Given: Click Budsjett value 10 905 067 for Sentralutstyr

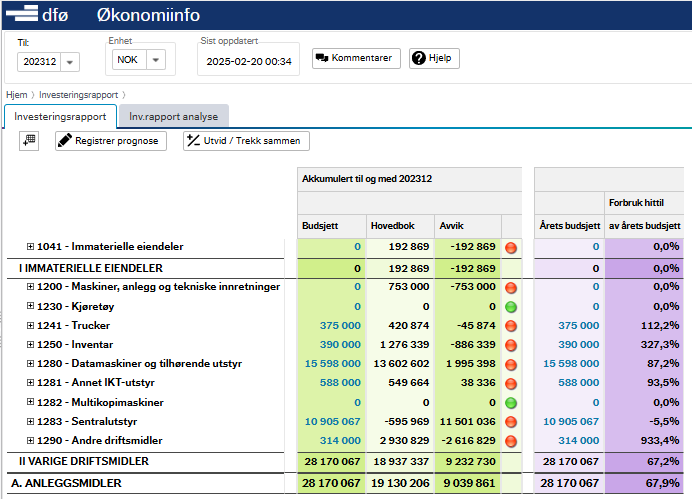Looking at the screenshot, I should [x=333, y=421].
